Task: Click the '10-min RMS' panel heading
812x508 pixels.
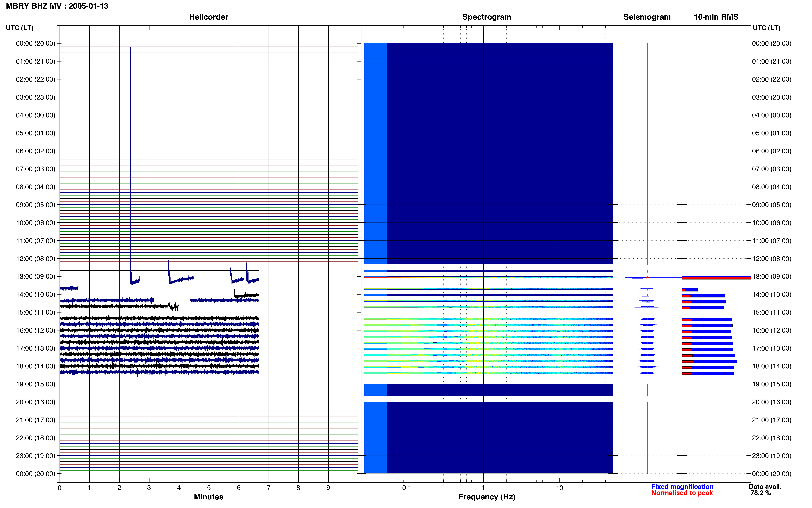Action: (x=716, y=17)
